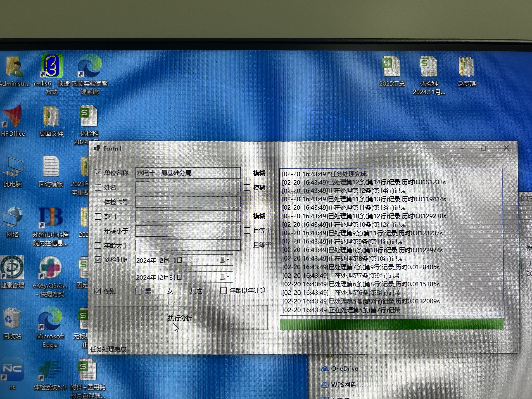Check 且等于 next to 年龄大于 field
This screenshot has height=399, width=532.
pyautogui.click(x=247, y=245)
